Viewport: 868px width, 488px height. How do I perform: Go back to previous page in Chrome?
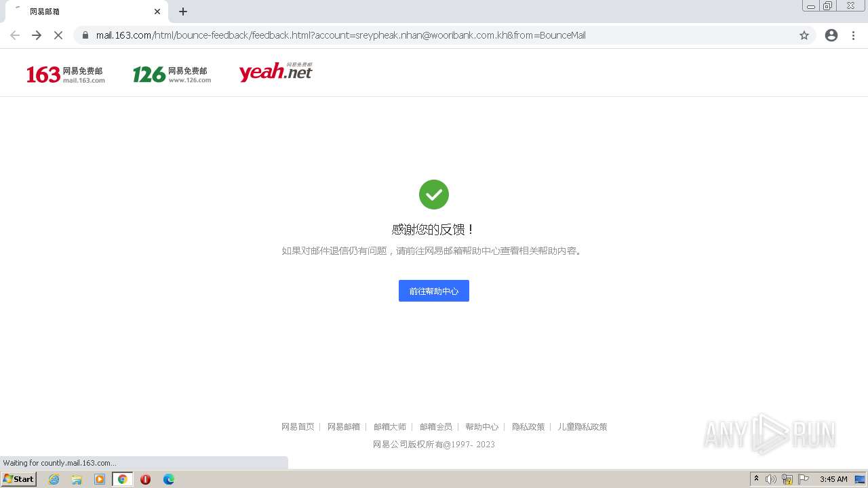(15, 35)
